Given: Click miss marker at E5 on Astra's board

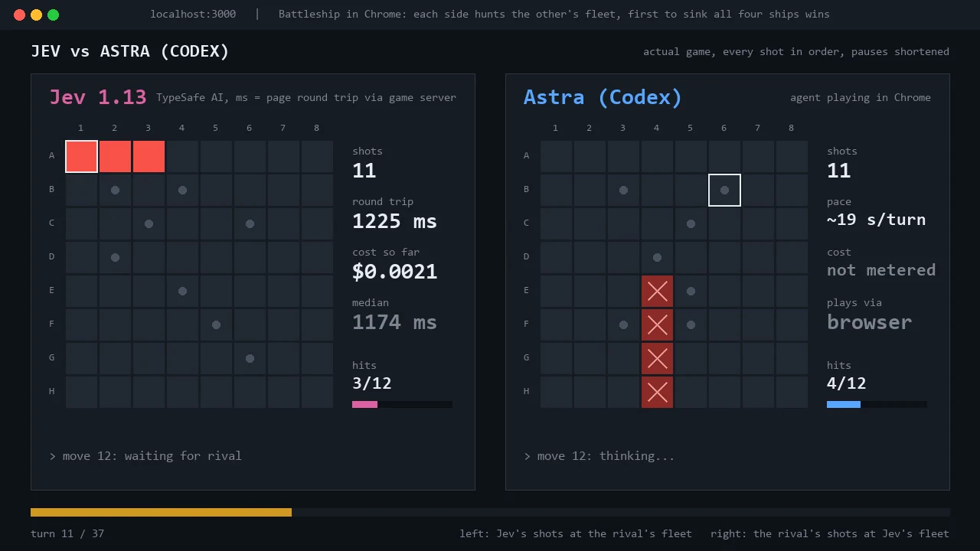Looking at the screenshot, I should (x=691, y=291).
